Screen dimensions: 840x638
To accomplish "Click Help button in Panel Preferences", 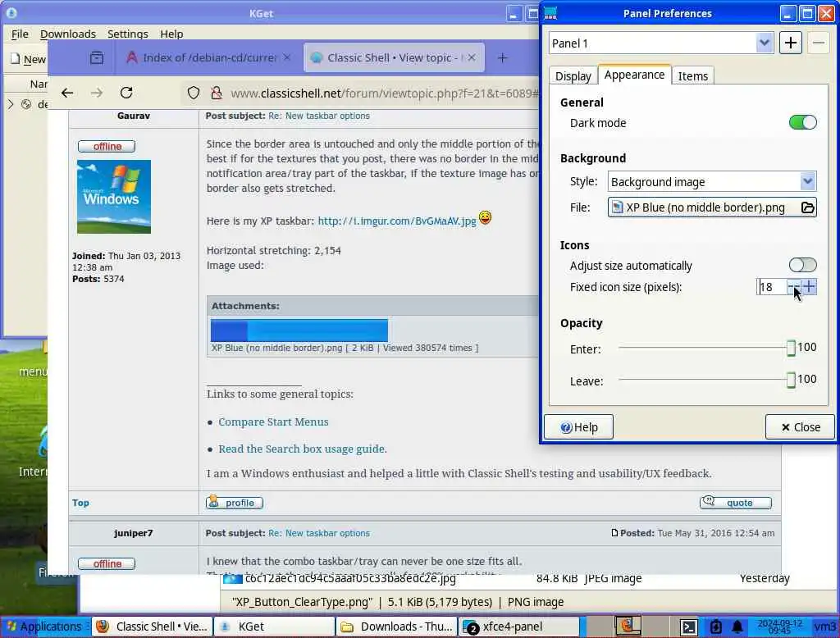I will pos(578,427).
